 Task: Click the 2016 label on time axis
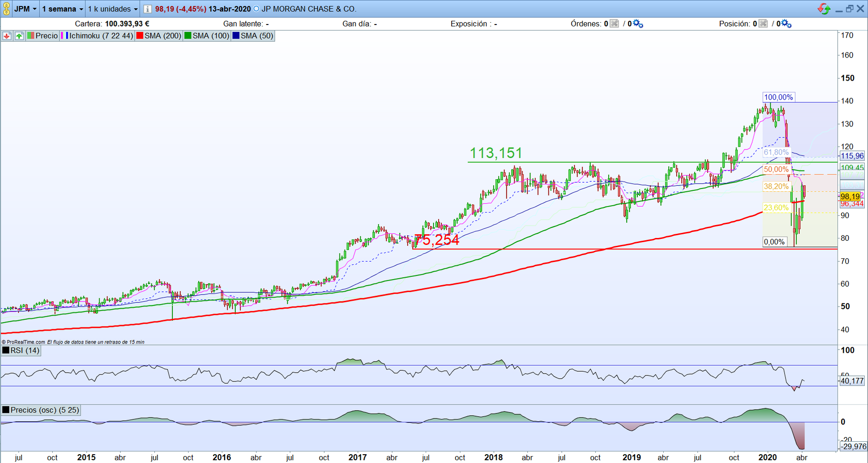click(221, 457)
